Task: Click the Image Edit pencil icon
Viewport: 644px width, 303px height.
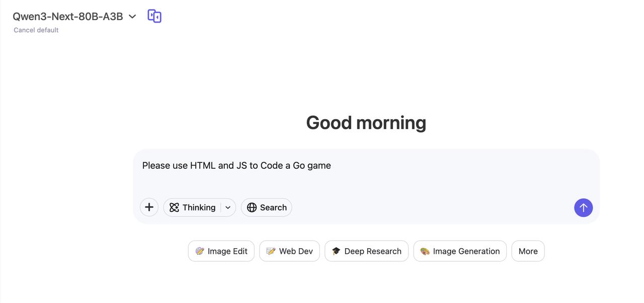Action: coord(200,251)
